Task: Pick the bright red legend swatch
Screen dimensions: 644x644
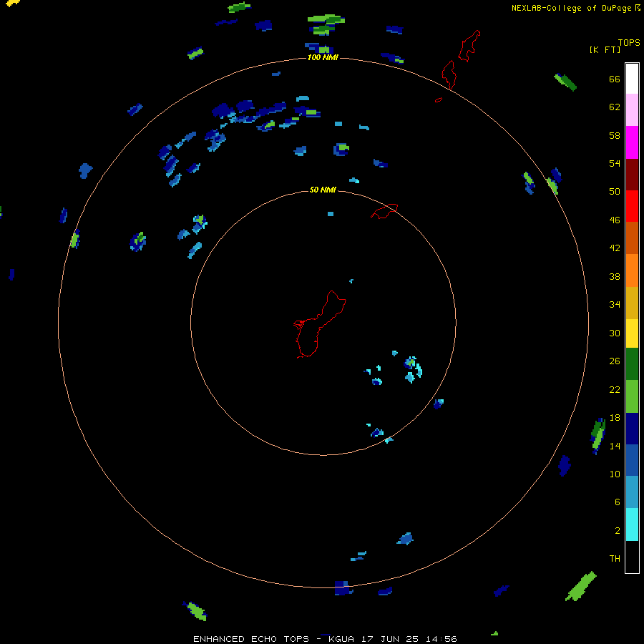Action: 632,206
